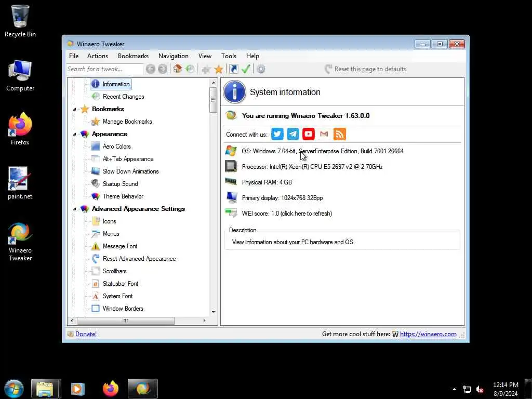
Task: Open the File menu
Action: [74, 56]
